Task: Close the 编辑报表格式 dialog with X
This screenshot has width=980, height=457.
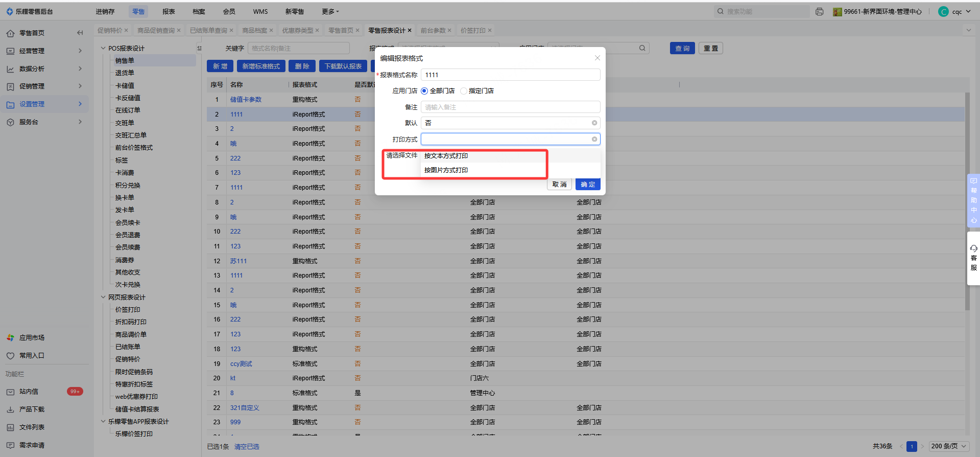Action: pyautogui.click(x=597, y=58)
